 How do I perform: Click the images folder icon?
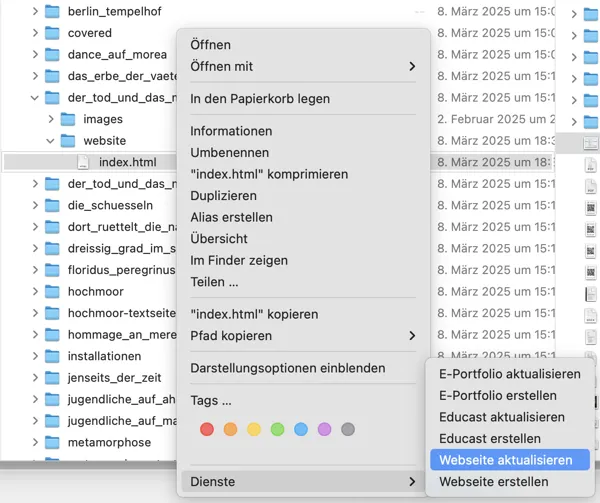(68, 119)
